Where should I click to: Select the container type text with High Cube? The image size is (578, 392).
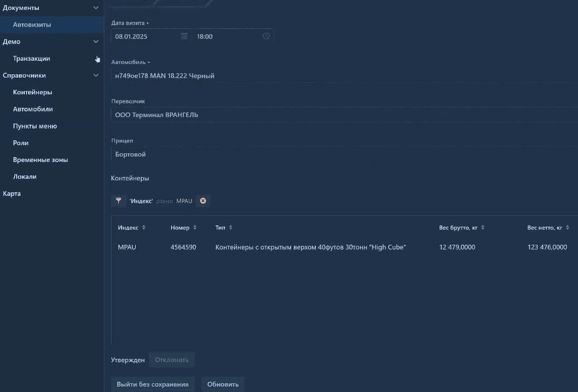[x=310, y=247]
